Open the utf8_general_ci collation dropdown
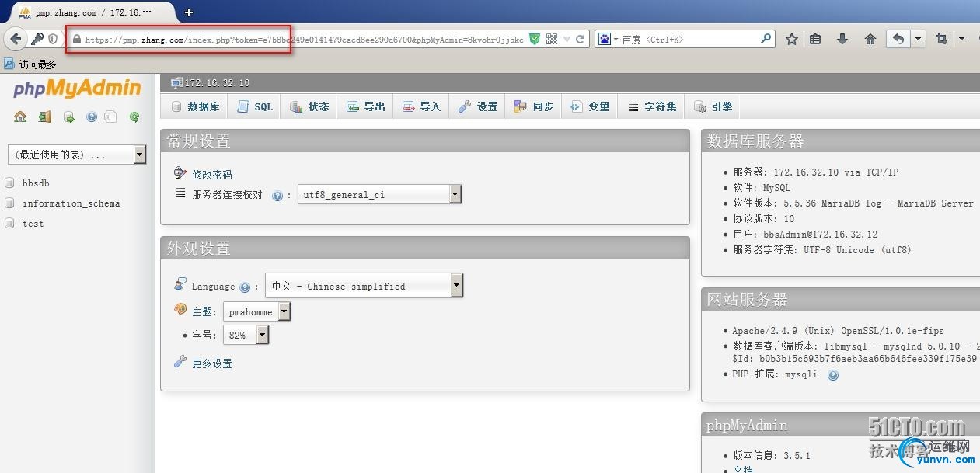 point(380,194)
